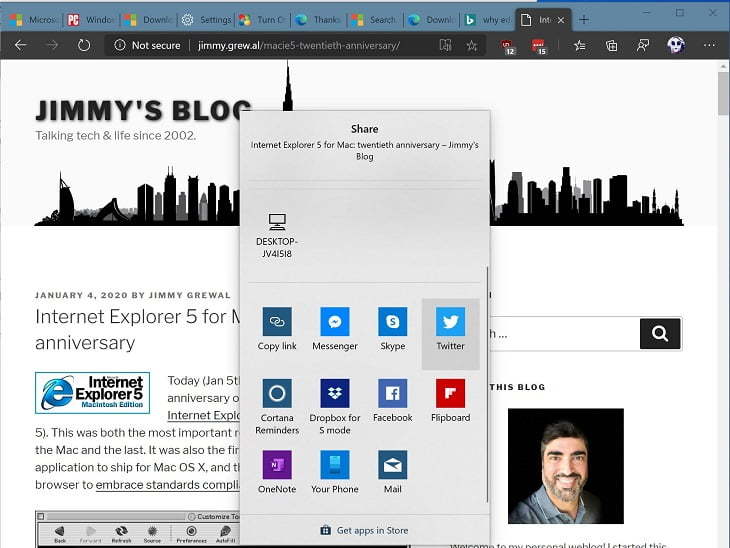Switch to the Thanks tab
The width and height of the screenshot is (730, 548).
coord(320,20)
